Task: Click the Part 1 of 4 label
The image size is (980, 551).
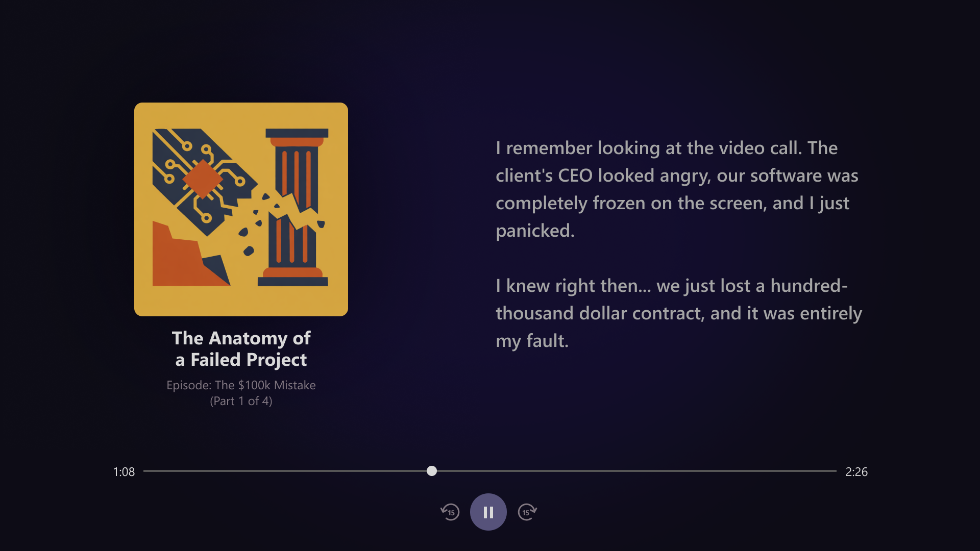Action: (241, 401)
